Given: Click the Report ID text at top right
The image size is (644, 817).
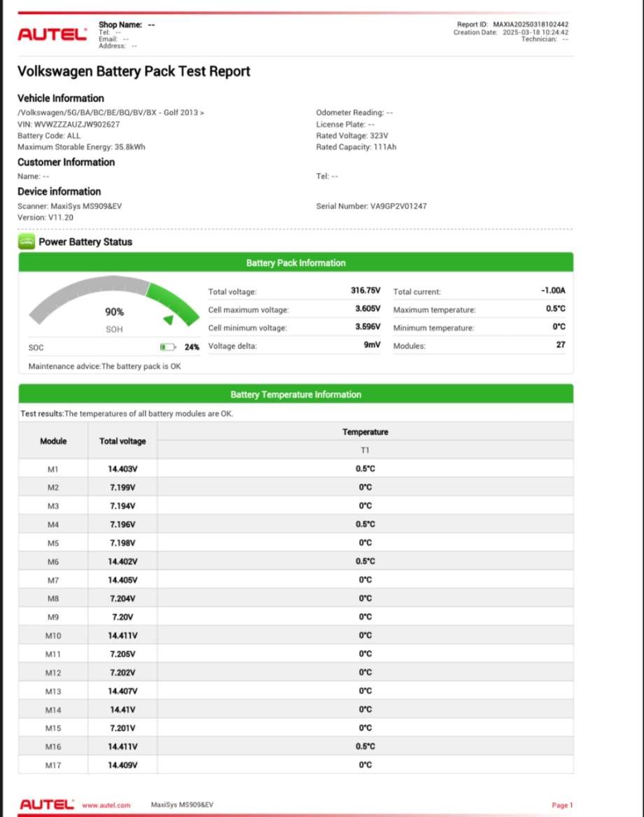Looking at the screenshot, I should coord(512,25).
